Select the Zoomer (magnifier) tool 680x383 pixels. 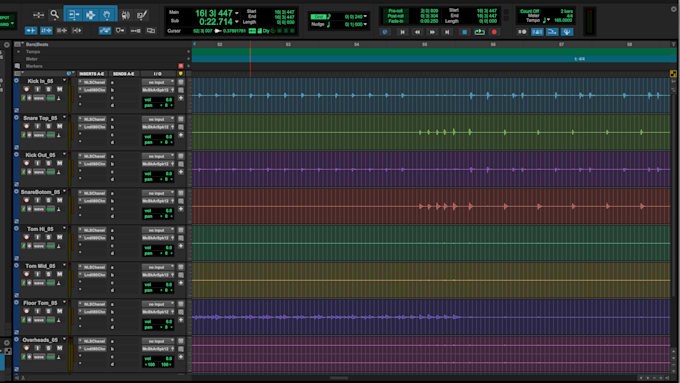(x=54, y=15)
